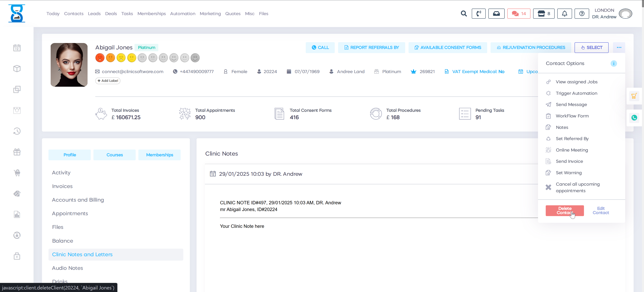Open the SELECT dropdown button
The image size is (644, 292).
pos(592,47)
